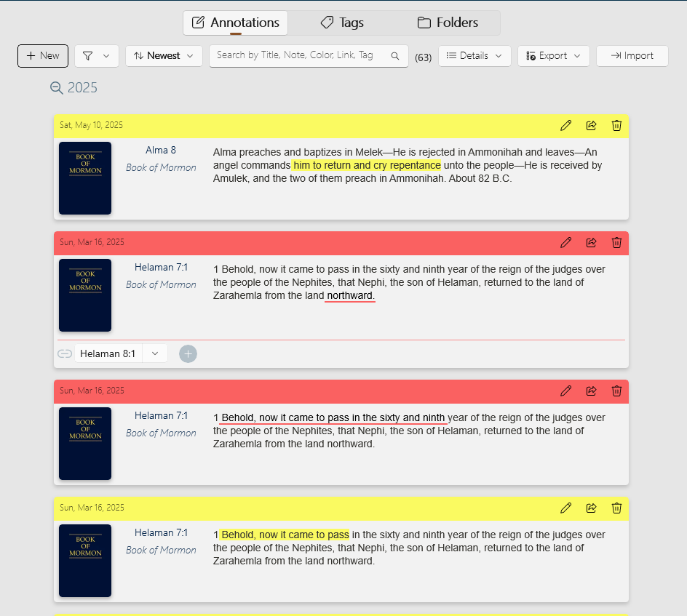
Task: Open the filter dropdown
Action: 96,56
